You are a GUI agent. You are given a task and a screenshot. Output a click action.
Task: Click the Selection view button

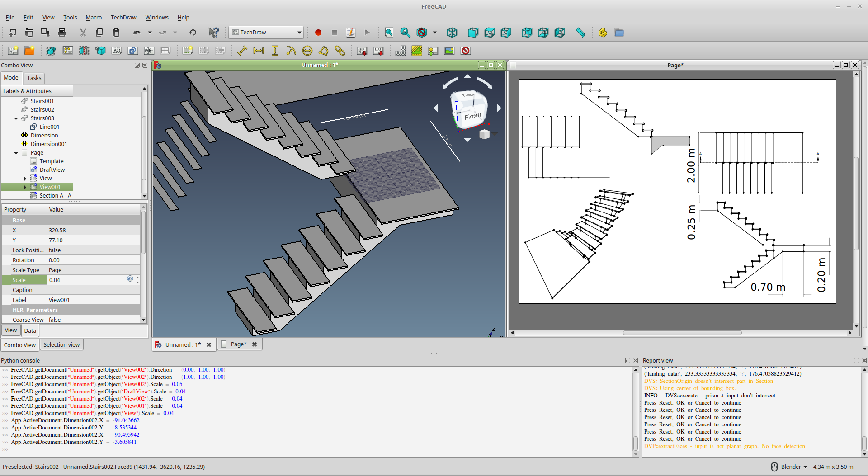pyautogui.click(x=61, y=345)
